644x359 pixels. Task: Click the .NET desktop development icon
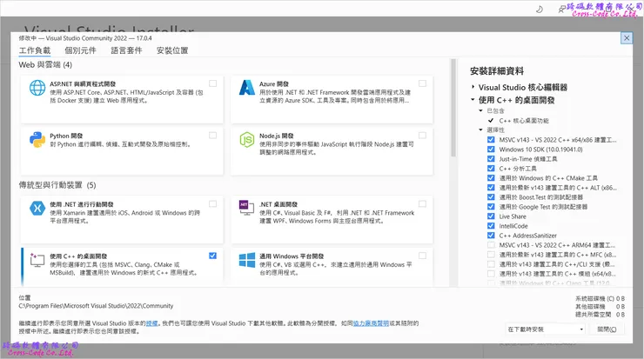click(x=247, y=207)
